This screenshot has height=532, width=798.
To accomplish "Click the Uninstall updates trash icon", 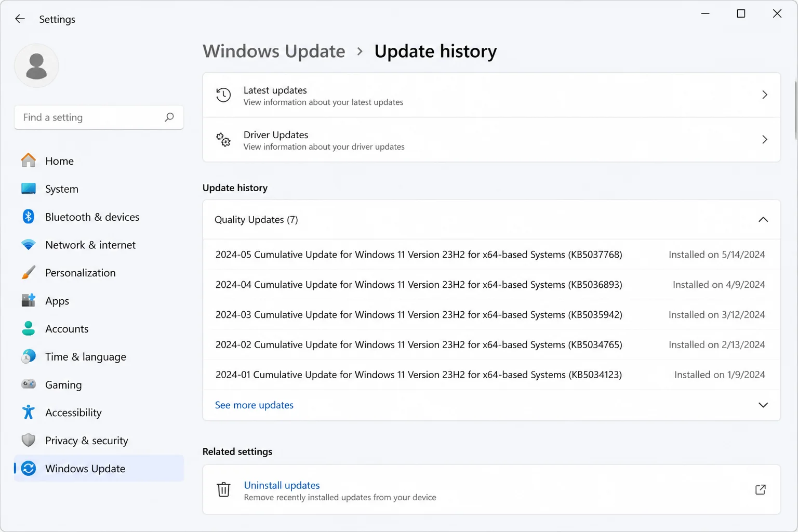I will [x=223, y=489].
